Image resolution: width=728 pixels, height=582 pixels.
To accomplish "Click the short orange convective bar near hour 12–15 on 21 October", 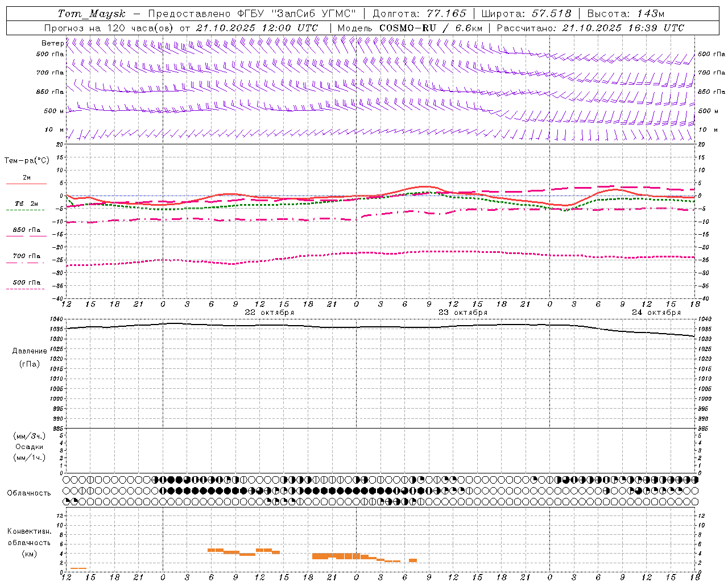I will (x=78, y=568).
